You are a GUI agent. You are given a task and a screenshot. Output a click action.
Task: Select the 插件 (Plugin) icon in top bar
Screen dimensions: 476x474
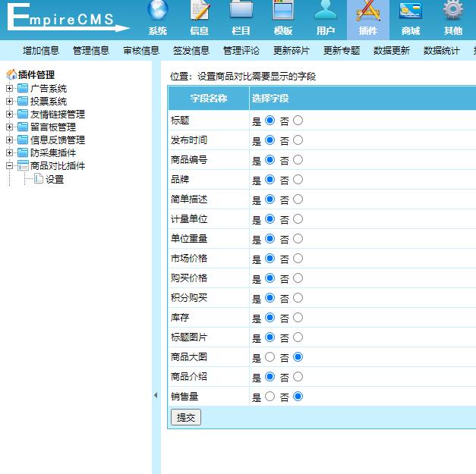point(368,11)
